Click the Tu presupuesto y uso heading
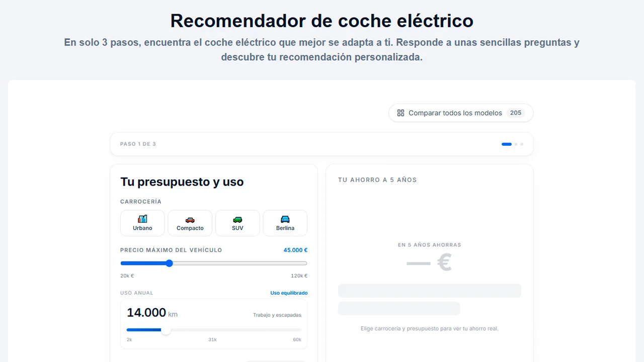Viewport: 644px width, 362px height. point(182,182)
